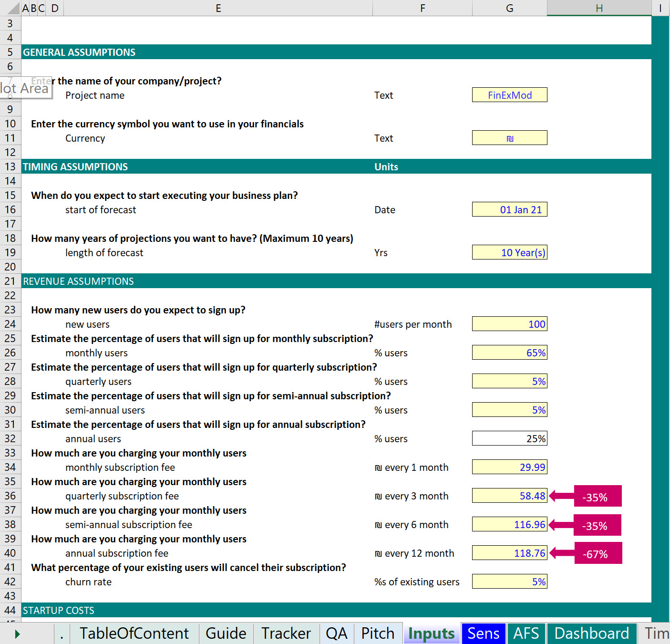Screen dimensions: 670x644
Task: Select column E header
Action: pyautogui.click(x=218, y=8)
